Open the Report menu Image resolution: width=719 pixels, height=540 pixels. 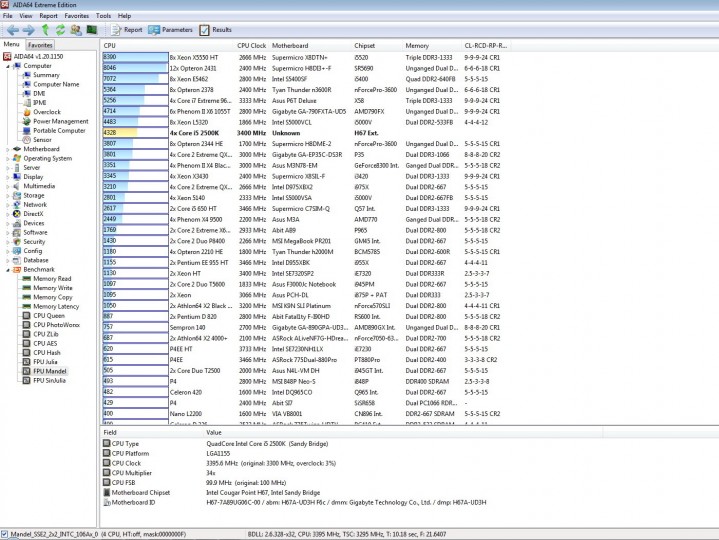pyautogui.click(x=48, y=16)
